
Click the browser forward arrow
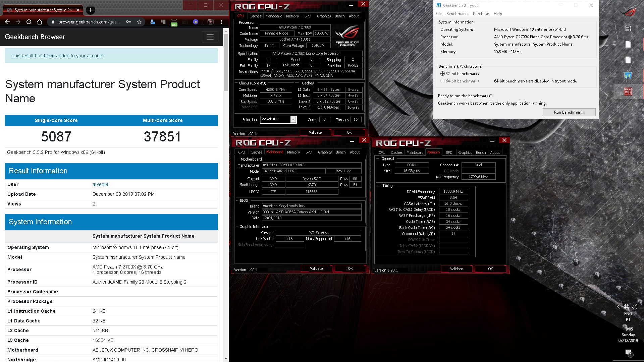coord(18,22)
